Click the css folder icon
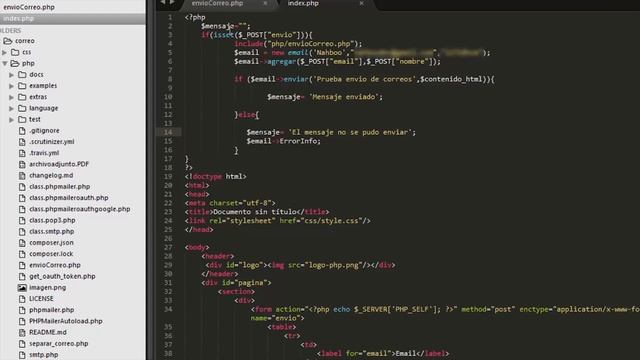The height and width of the screenshot is (360, 640). coord(15,52)
